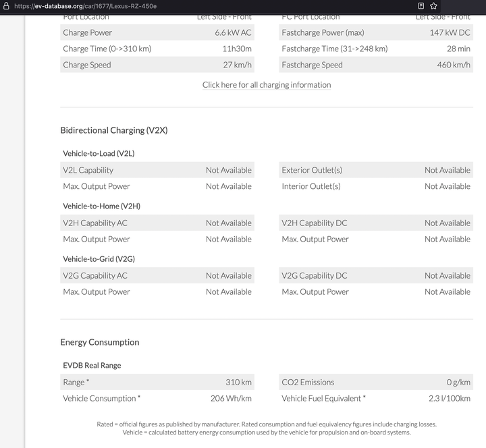Select 'Fastcharge Time (31->248 km)' label
This screenshot has width=486, height=448.
click(335, 49)
